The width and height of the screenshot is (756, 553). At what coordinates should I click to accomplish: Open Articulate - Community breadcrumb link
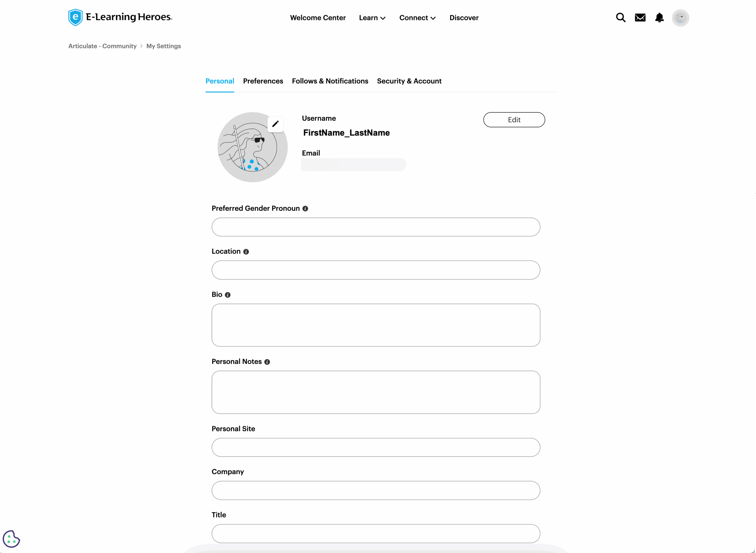coord(102,46)
